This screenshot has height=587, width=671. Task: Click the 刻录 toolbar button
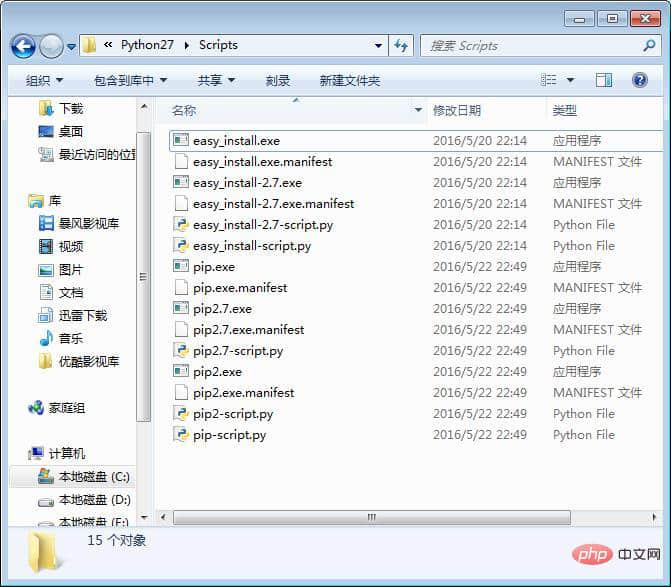coord(278,80)
